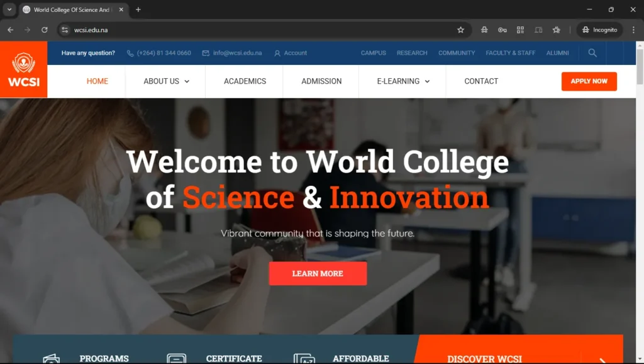
Task: Expand the E-LEARNING dropdown menu
Action: click(403, 81)
